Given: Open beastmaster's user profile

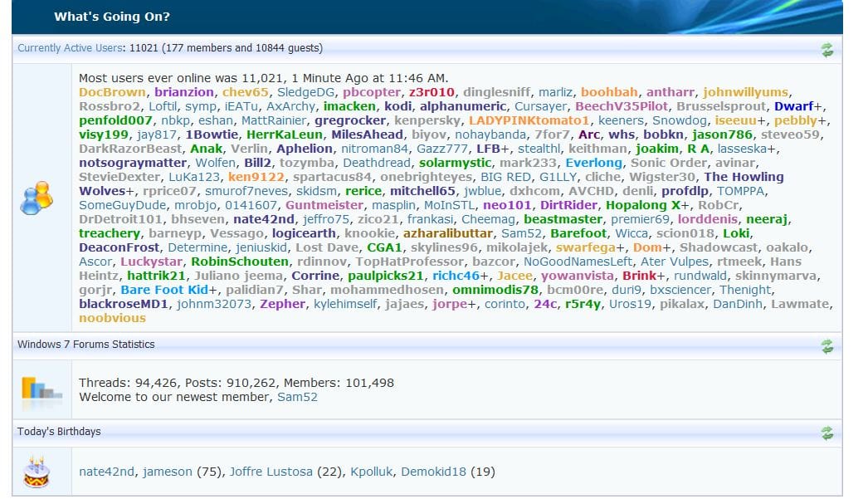Looking at the screenshot, I should click(x=563, y=219).
